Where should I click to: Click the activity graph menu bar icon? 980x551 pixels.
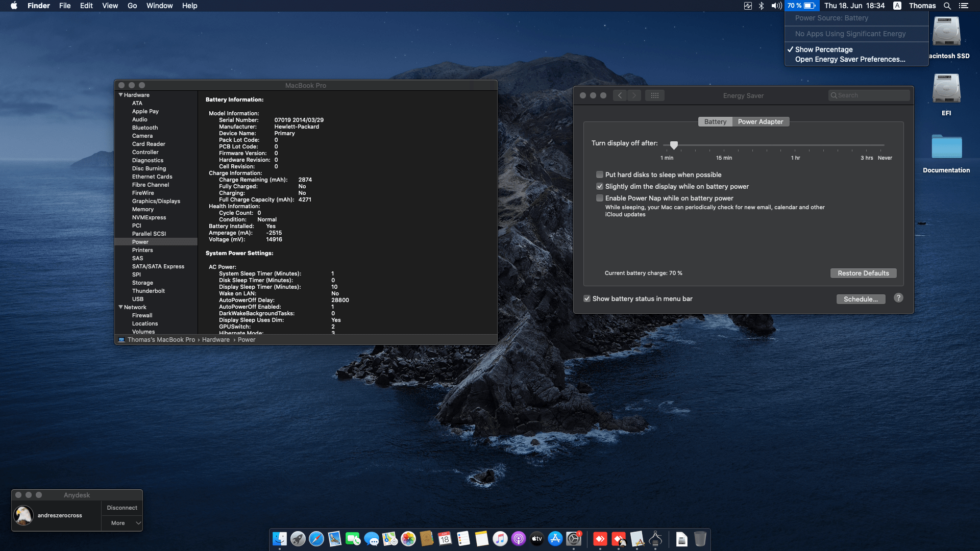[x=748, y=6]
